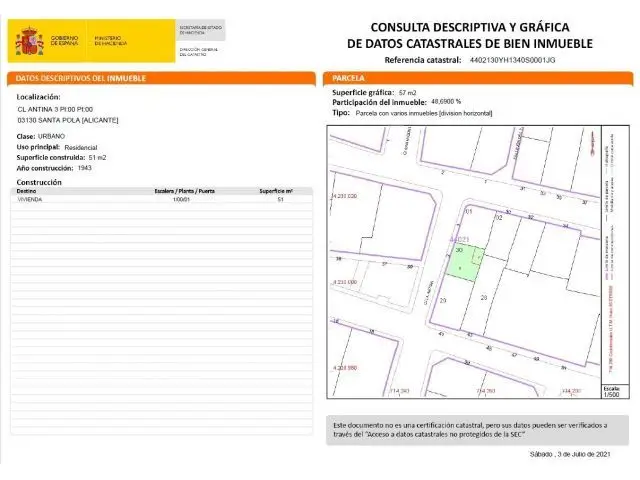
Task: Click the Spanish coat of arms emblem
Action: (x=29, y=41)
